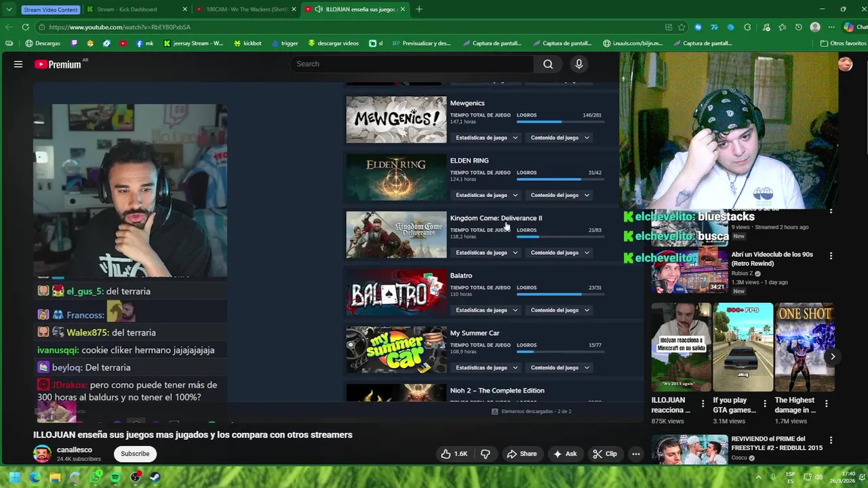Select the 'ILLOJUAN enseña sus juegos' tab

[x=355, y=9]
